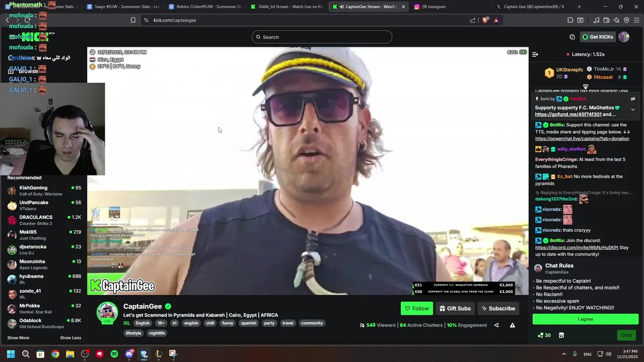Close the CaptainGee Stream browser tab
The width and height of the screenshot is (644, 362).
403,7
